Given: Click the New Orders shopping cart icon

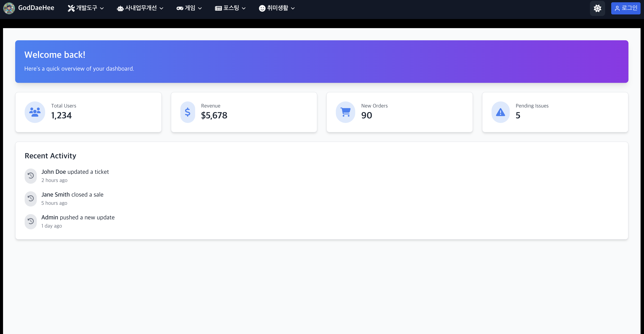Looking at the screenshot, I should point(346,112).
